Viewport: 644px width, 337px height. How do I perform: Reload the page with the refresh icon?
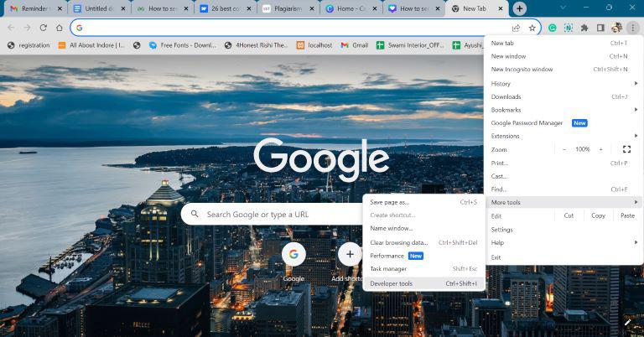(x=43, y=28)
